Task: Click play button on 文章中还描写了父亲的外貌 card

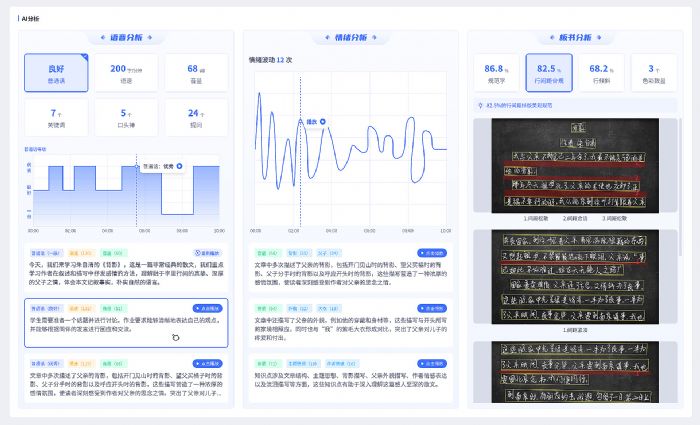Action: 432,308
